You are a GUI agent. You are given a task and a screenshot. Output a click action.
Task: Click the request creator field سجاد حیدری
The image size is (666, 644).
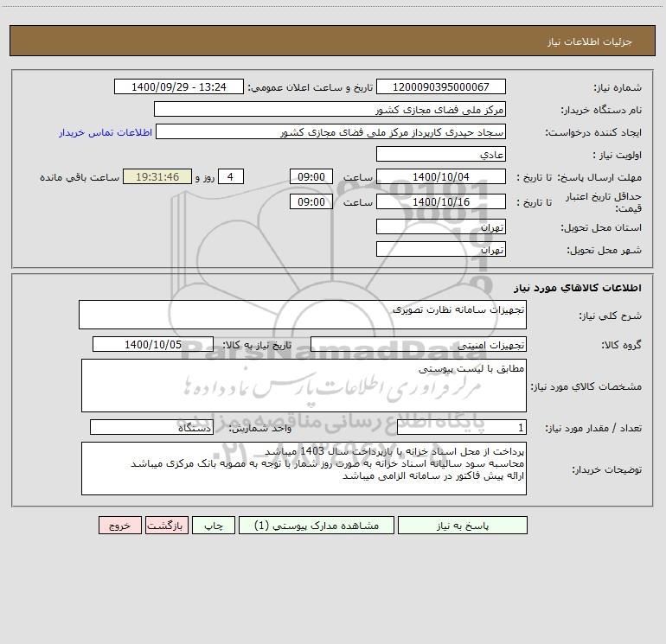click(x=331, y=131)
